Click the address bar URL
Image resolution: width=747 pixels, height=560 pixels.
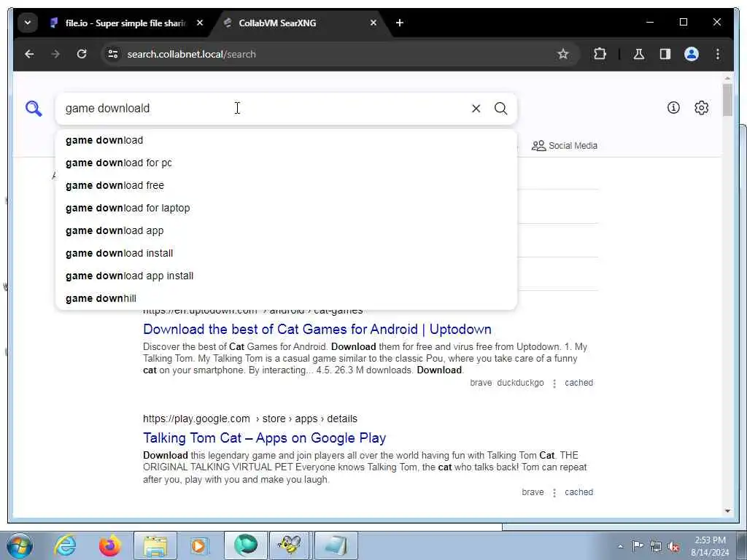[x=192, y=54]
